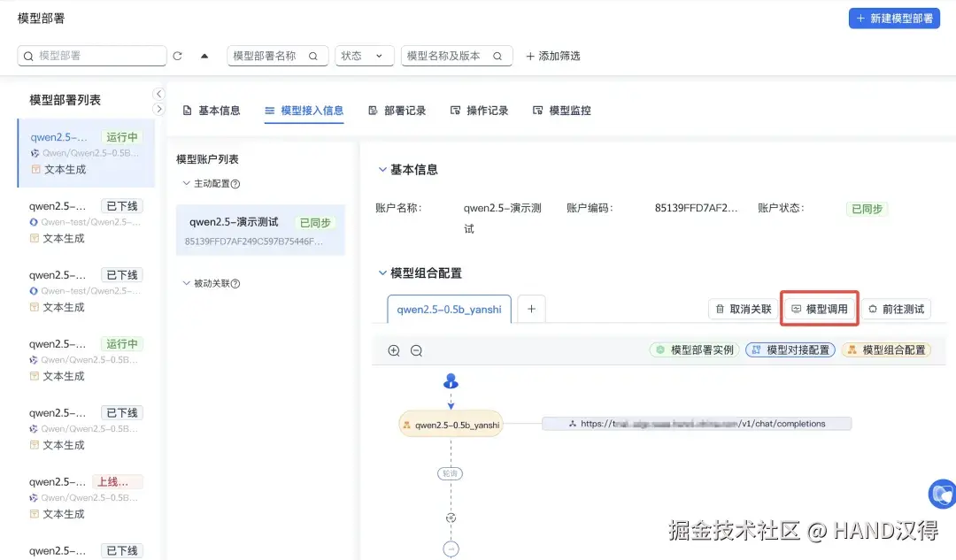Toggle the 模型对接配置 legend filter
This screenshot has width=956, height=560.
tap(790, 349)
